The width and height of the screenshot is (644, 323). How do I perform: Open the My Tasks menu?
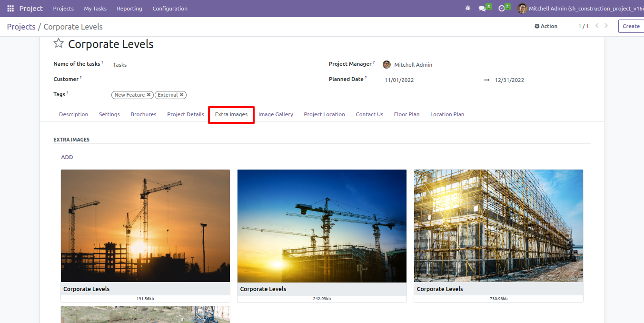(95, 9)
